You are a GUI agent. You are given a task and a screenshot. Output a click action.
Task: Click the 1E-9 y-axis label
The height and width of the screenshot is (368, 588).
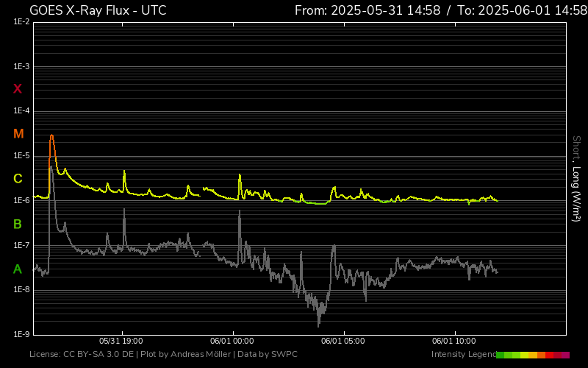21,334
